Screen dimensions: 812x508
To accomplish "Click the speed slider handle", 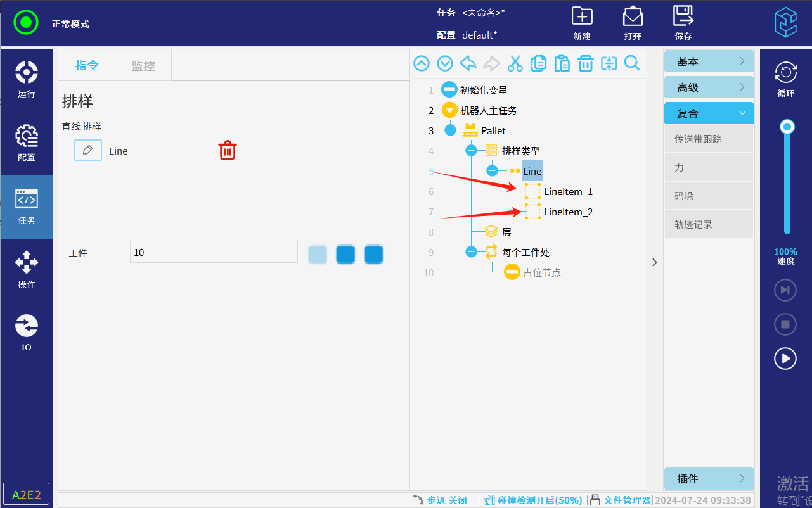I will pos(787,127).
